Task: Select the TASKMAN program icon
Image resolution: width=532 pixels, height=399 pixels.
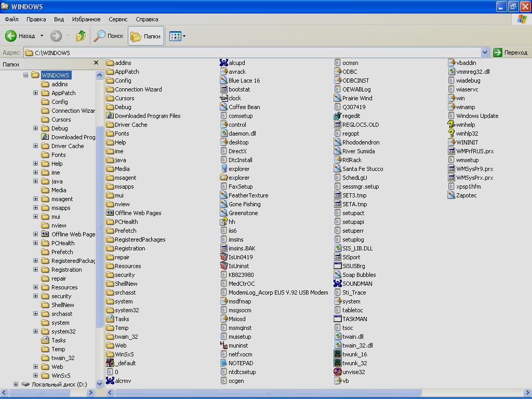Action: [338, 319]
